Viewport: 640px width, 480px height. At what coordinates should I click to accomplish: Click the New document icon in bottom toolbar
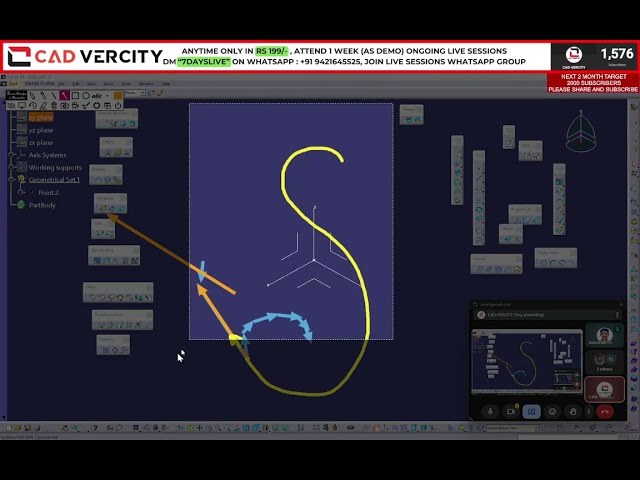(x=9, y=428)
